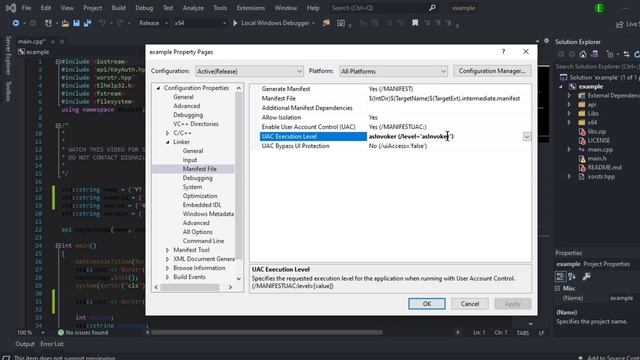The height and width of the screenshot is (360, 640).
Task: Click the Pending Changes Filter clock icon
Action: [610, 54]
